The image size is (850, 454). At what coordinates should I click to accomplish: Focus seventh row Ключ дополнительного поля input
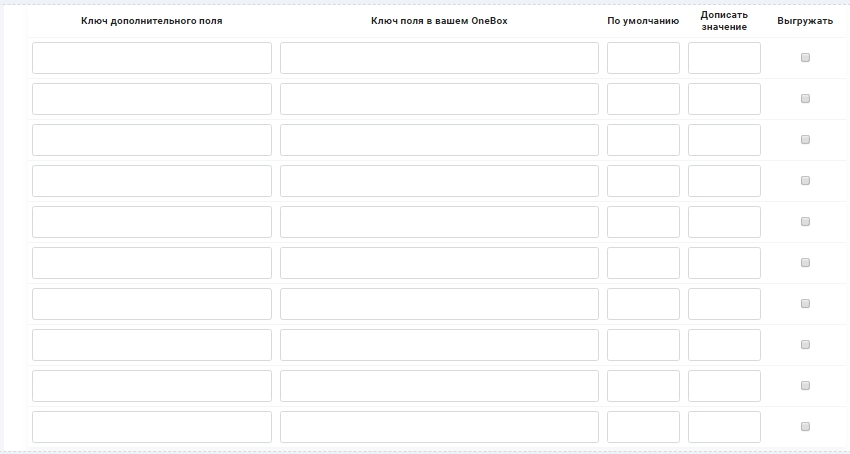coord(152,304)
